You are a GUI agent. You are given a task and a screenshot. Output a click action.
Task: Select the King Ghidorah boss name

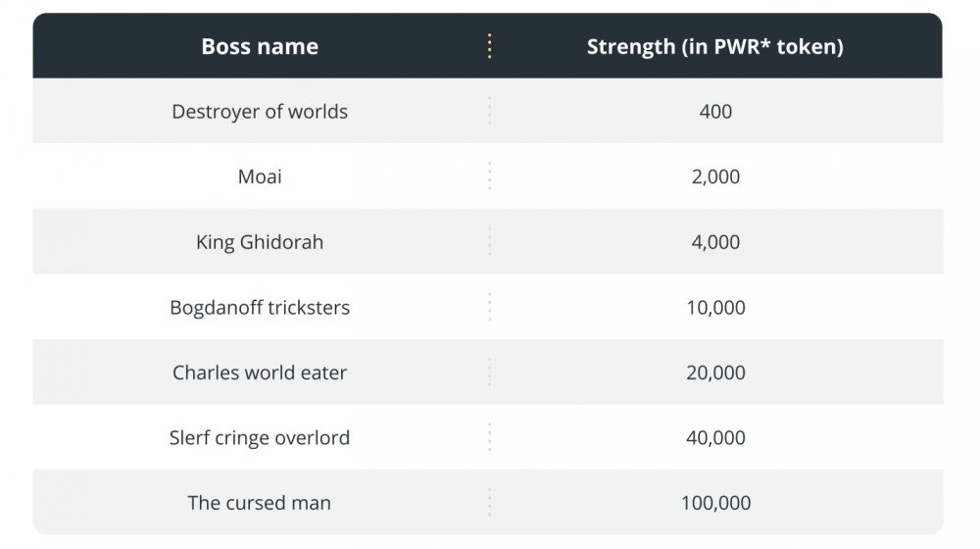click(x=260, y=242)
